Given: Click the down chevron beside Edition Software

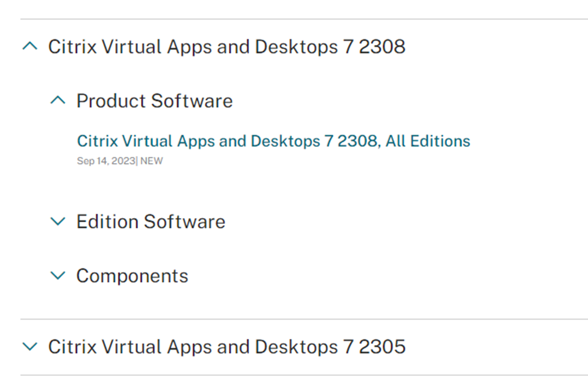Looking at the screenshot, I should click(x=58, y=222).
